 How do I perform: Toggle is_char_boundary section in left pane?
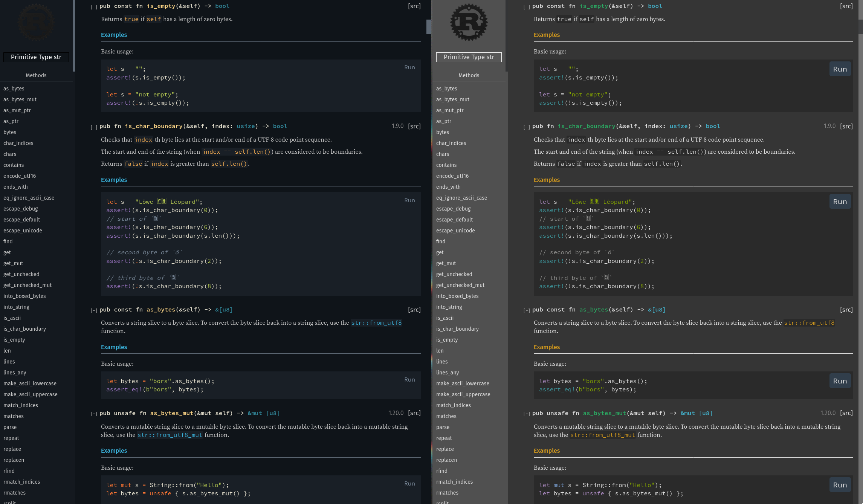pos(94,127)
